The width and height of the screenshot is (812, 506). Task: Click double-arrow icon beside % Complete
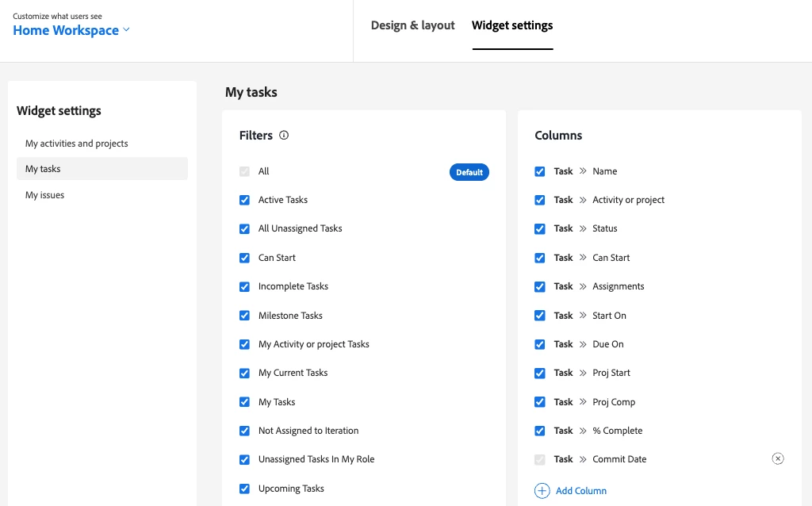pos(583,431)
